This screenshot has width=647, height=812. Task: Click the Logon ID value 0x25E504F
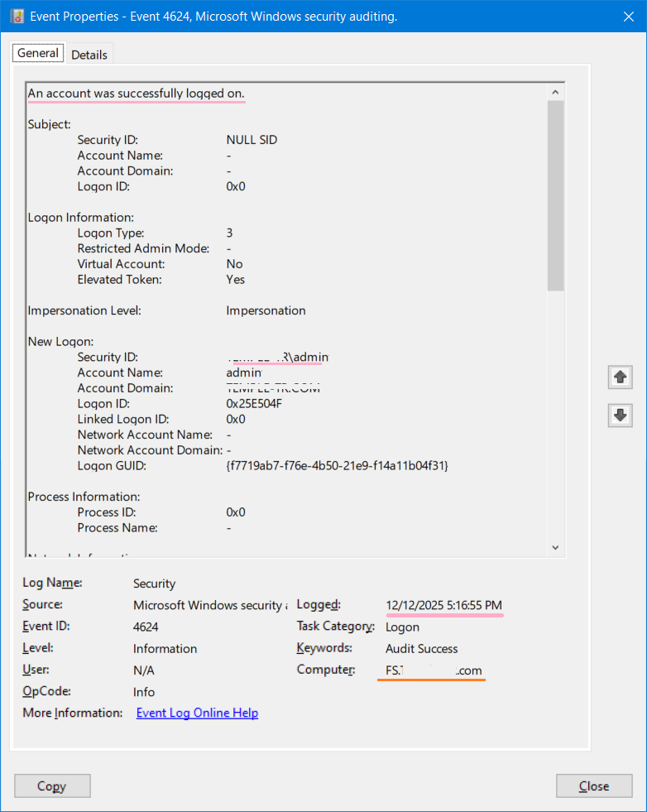tap(254, 404)
